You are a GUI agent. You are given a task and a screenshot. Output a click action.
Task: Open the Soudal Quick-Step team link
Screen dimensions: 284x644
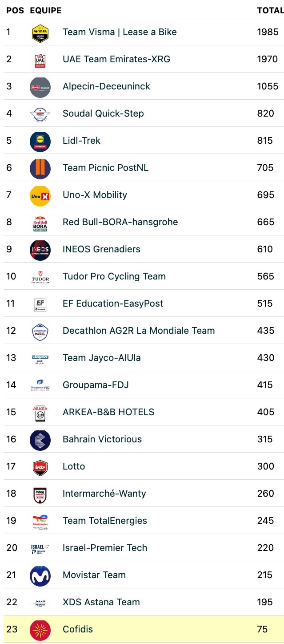point(103,113)
